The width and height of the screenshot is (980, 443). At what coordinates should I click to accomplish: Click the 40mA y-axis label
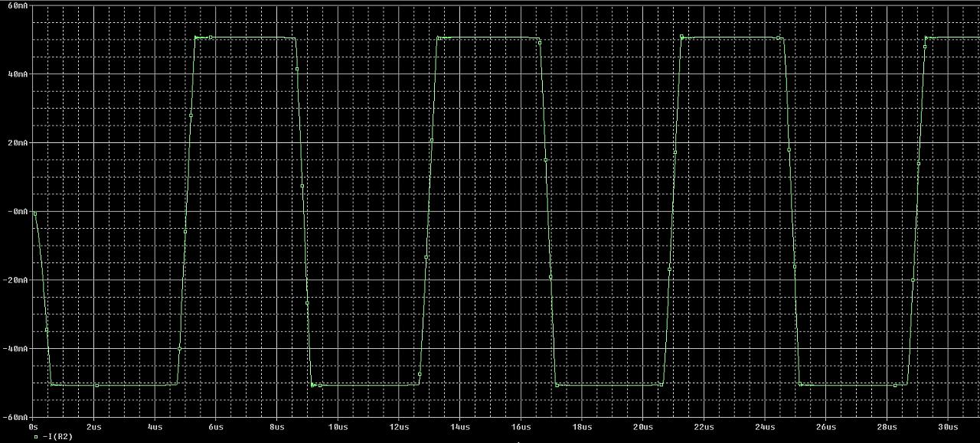(x=18, y=74)
